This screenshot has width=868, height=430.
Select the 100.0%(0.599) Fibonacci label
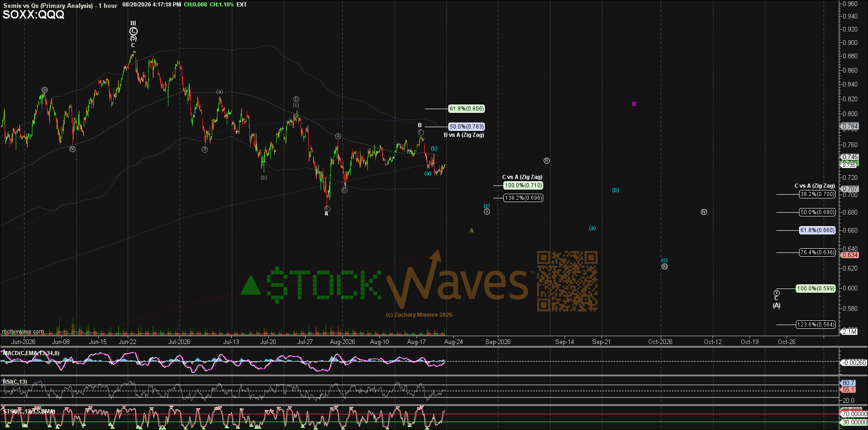coord(816,289)
